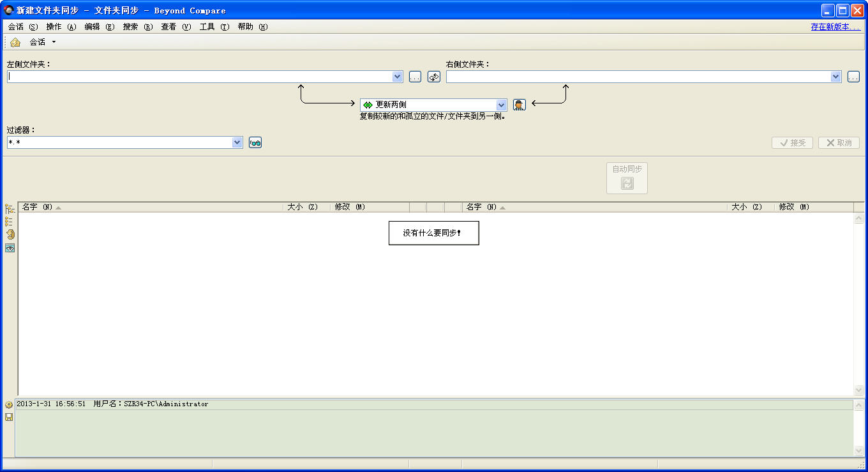Image resolution: width=868 pixels, height=472 pixels.
Task: Click the 大小 column header in the left pane
Action: (x=303, y=207)
